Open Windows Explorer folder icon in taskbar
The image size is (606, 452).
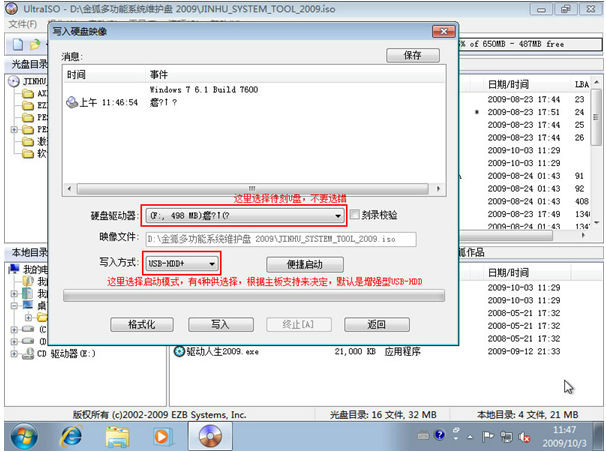(119, 435)
